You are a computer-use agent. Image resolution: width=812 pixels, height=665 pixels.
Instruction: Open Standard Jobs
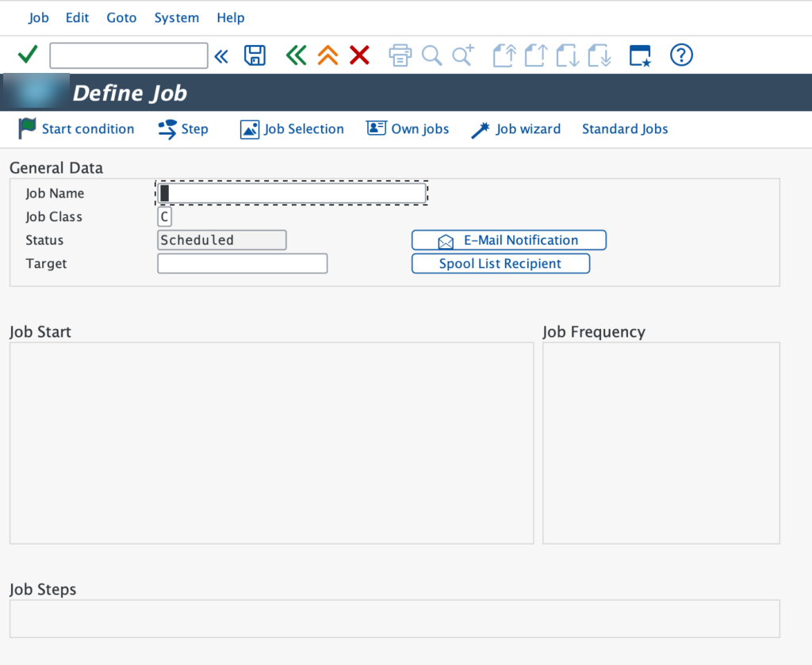(625, 129)
